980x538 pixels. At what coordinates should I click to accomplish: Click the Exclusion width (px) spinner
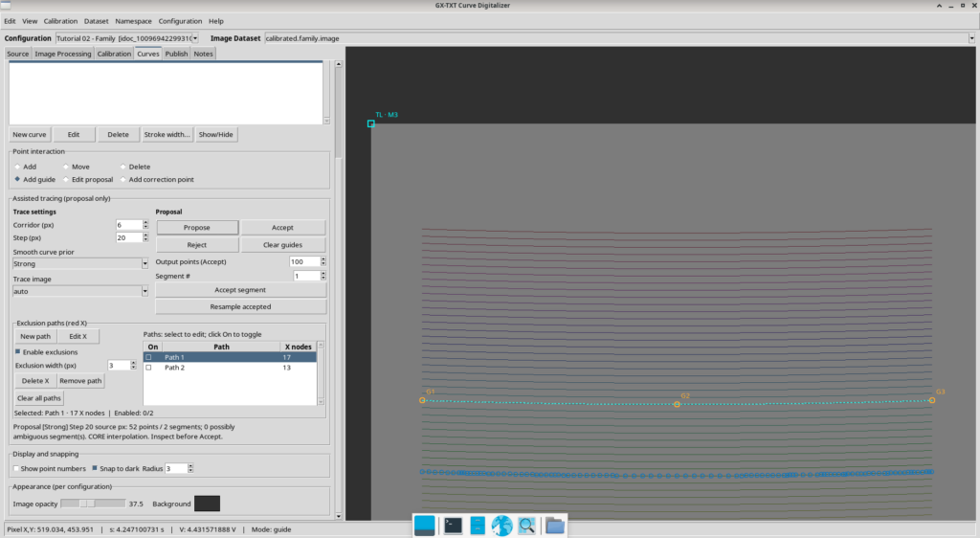(x=119, y=365)
